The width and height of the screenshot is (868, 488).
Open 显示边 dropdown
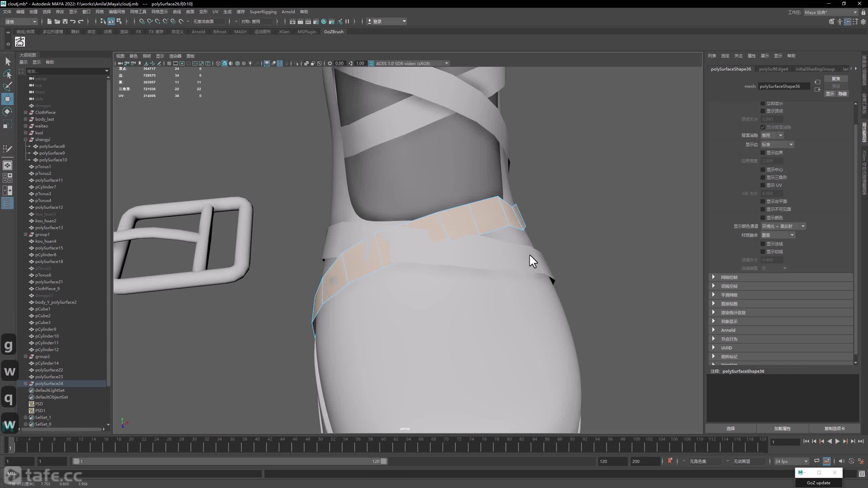777,145
